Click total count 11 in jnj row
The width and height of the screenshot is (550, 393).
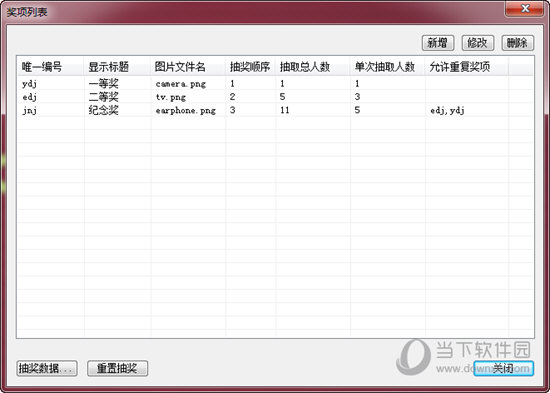click(x=284, y=110)
